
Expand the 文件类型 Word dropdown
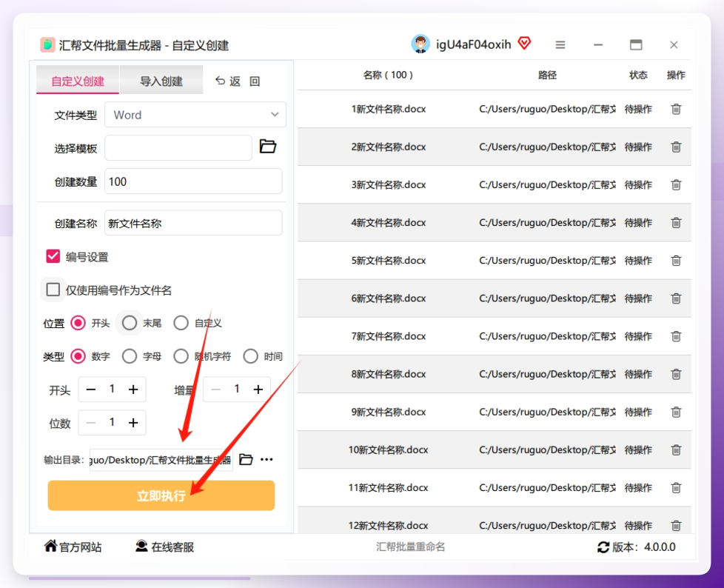pos(195,115)
